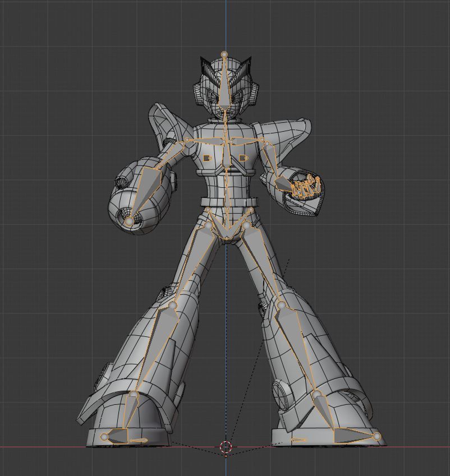
Task: Select the forearm bone leading to the open hand
Action: pyautogui.click(x=283, y=183)
